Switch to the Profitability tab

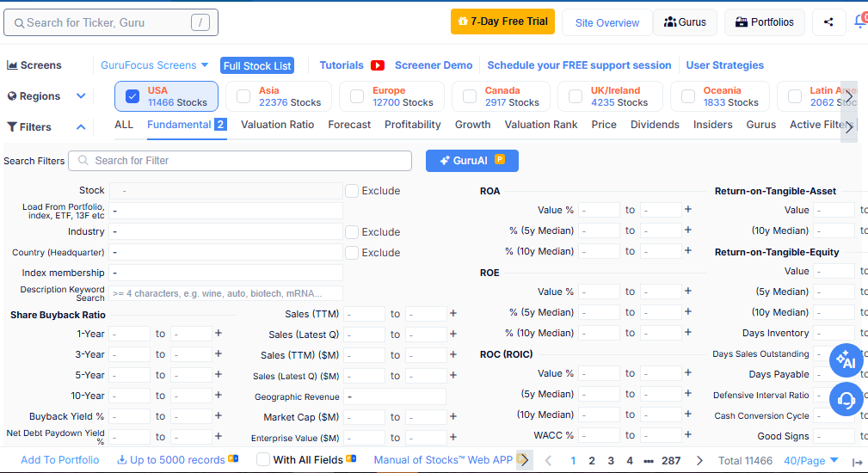[413, 125]
